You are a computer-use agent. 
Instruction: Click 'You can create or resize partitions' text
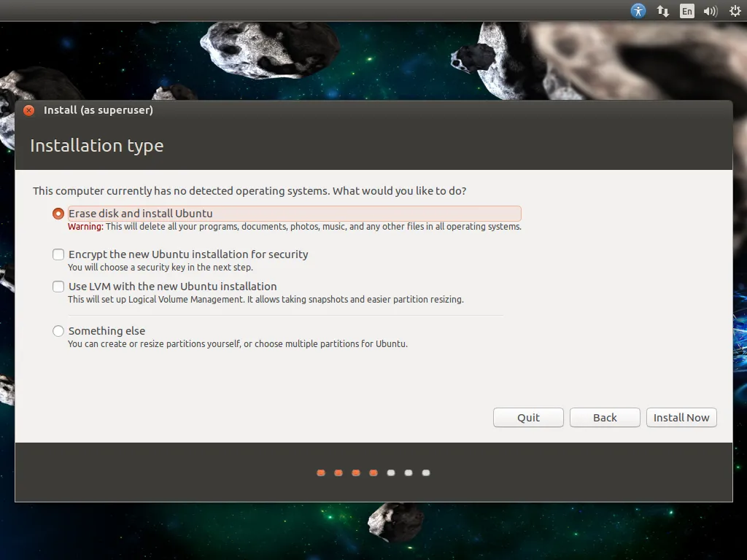click(238, 344)
